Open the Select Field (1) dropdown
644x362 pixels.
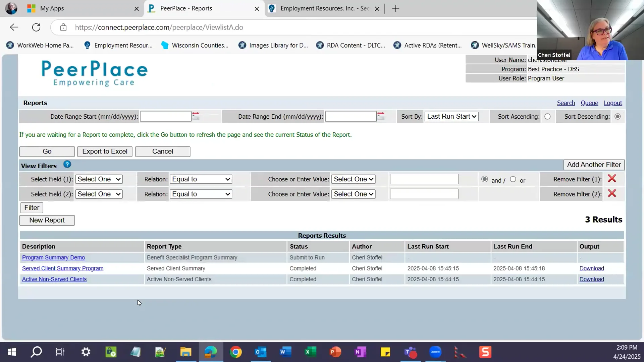click(99, 179)
